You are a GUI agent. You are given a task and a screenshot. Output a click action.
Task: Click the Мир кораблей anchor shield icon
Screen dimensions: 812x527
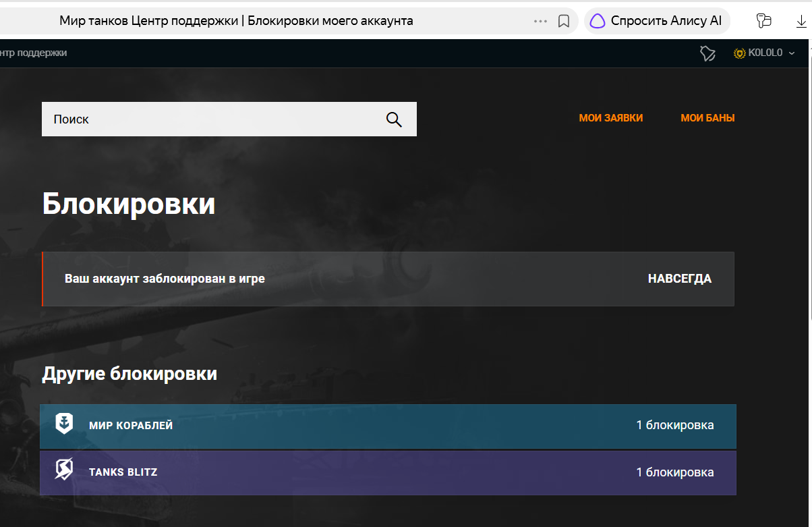64,424
